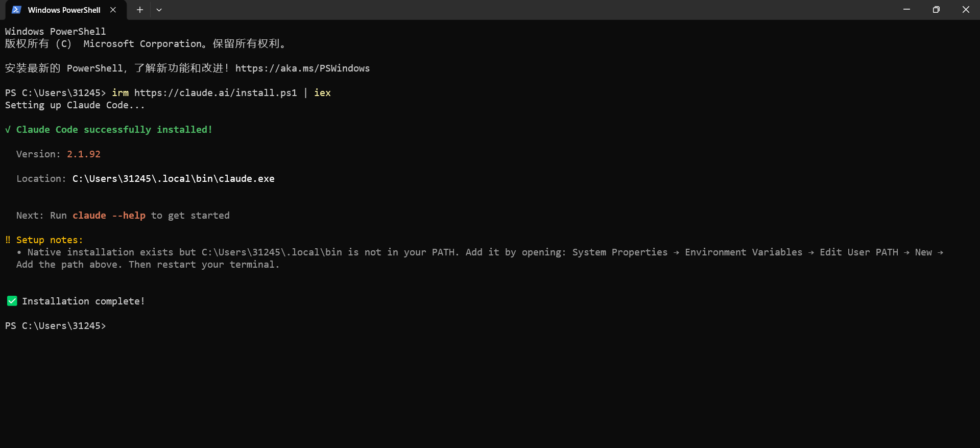
Task: Click the claude.ai/install.ps1 URL
Action: point(216,93)
